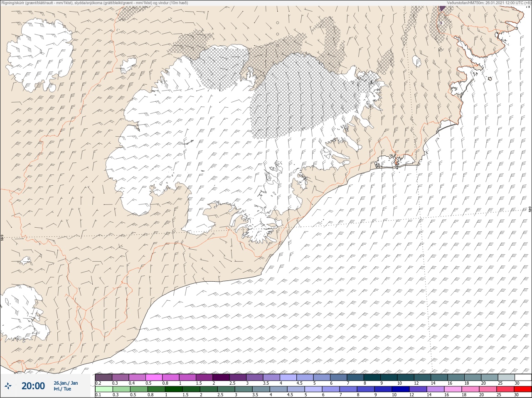Click the weekday text 'Þri./ Tue'
Image resolution: width=532 pixels, height=398 pixels.
(x=62, y=389)
